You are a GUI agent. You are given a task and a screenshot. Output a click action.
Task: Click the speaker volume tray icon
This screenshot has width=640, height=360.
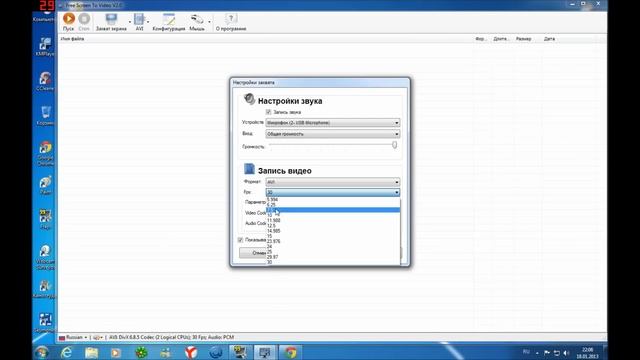pos(566,353)
